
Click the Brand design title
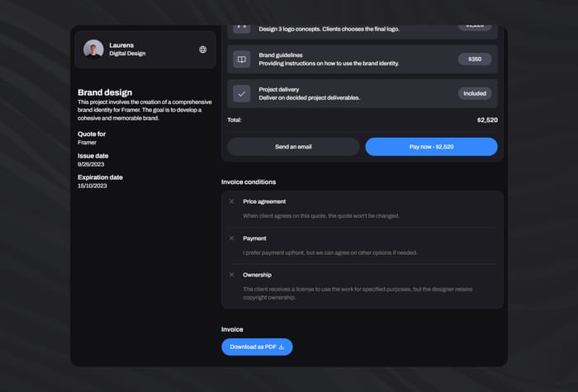105,92
